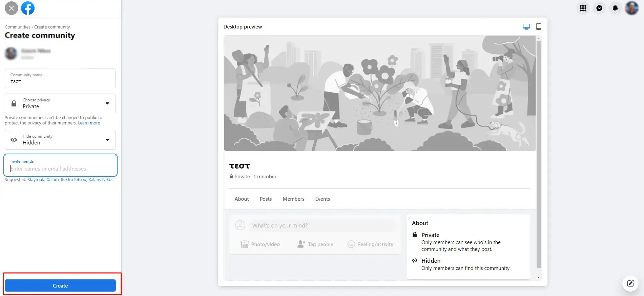Click the Hidden eye icon in sidebar
Screen dimensions: 644x296
point(14,140)
